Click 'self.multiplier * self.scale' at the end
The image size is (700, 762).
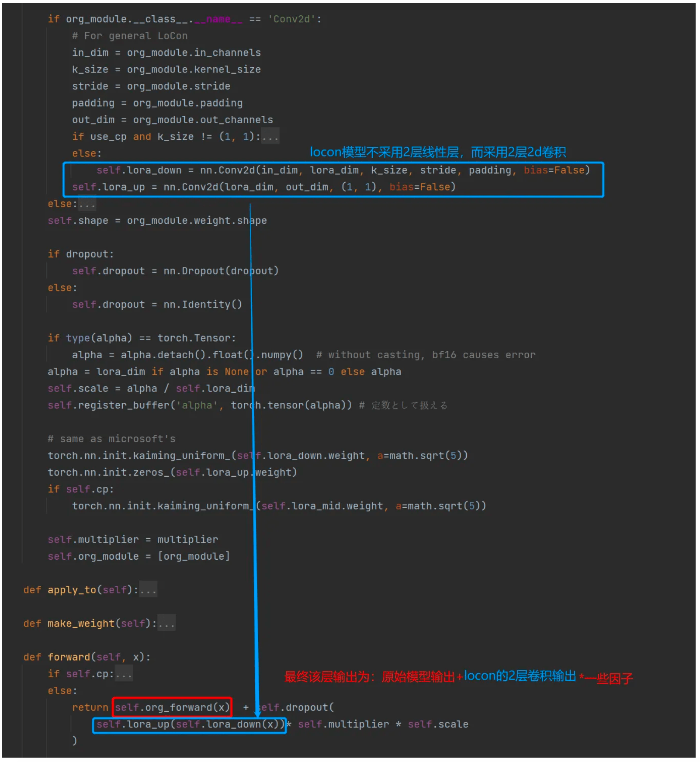tap(383, 724)
